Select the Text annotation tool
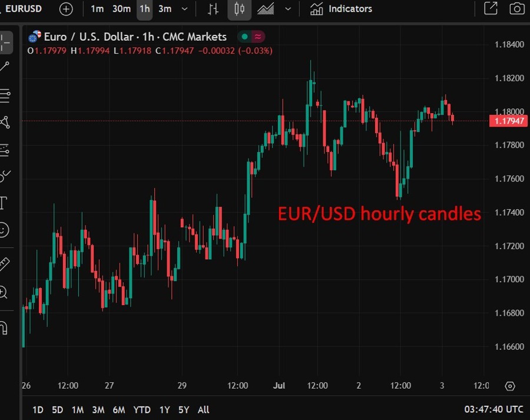Image resolution: width=530 pixels, height=420 pixels. 6,203
